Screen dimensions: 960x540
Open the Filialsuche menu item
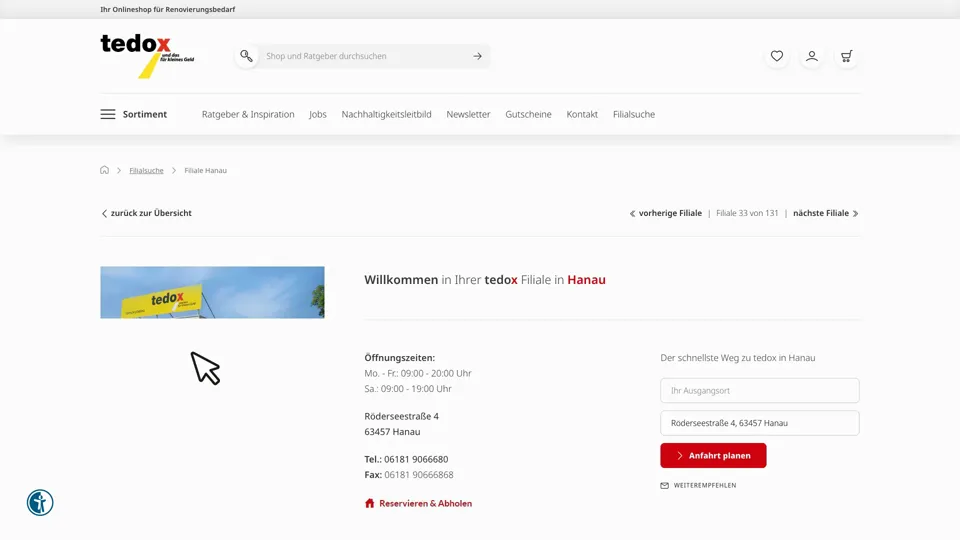tap(634, 114)
